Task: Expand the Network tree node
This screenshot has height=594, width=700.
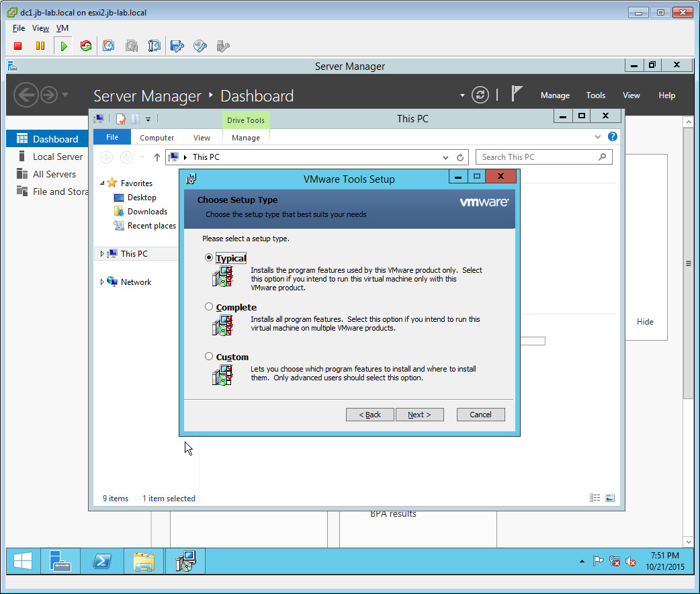Action: tap(102, 282)
